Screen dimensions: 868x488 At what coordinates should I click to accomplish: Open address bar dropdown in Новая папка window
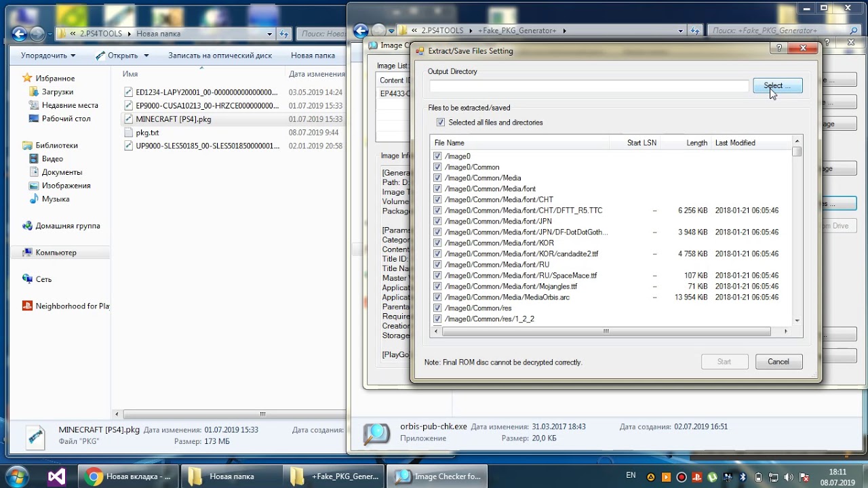click(x=269, y=34)
